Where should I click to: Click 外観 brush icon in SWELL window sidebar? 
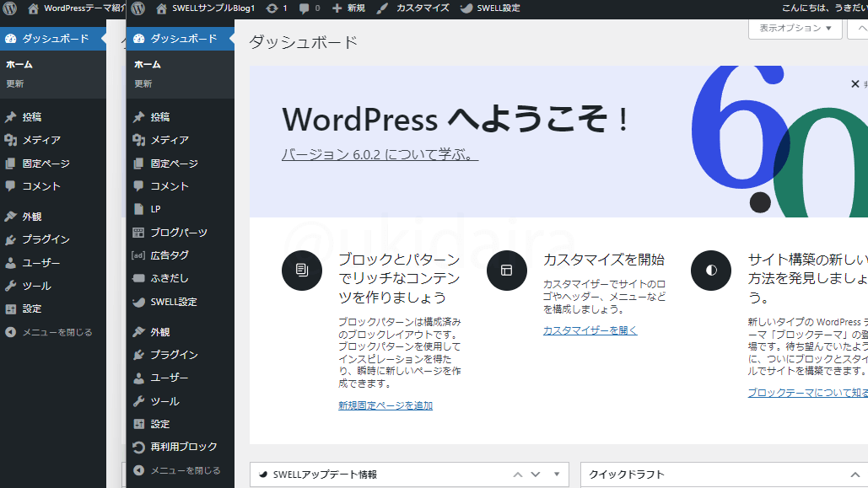pos(138,332)
